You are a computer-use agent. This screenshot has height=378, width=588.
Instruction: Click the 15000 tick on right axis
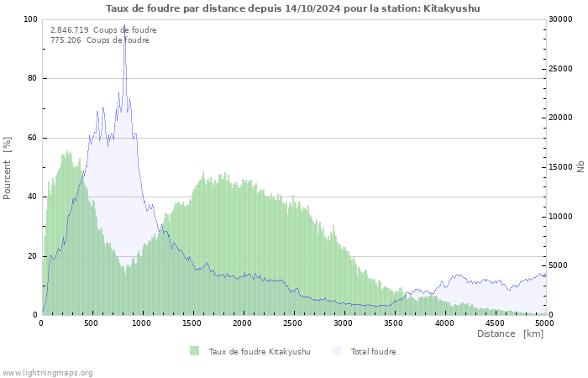click(562, 167)
